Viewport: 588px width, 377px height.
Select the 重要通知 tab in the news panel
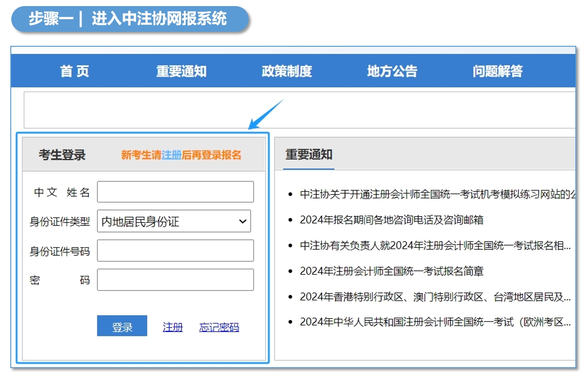tap(309, 155)
